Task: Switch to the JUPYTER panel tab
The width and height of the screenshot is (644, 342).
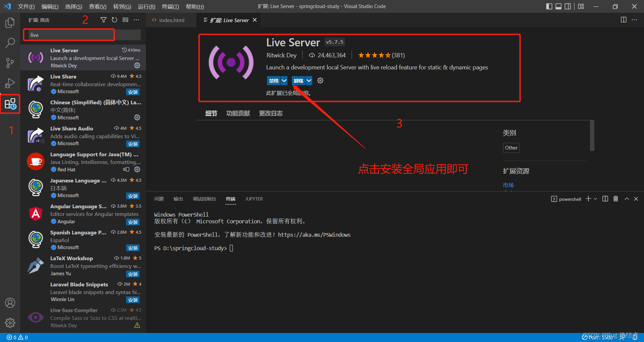Action: pos(254,199)
